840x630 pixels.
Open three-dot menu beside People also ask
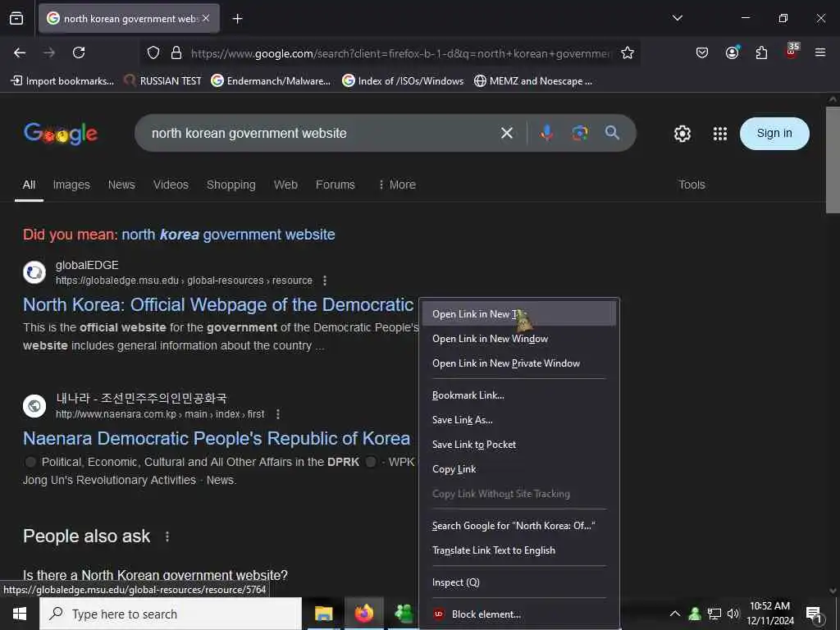pos(167,536)
